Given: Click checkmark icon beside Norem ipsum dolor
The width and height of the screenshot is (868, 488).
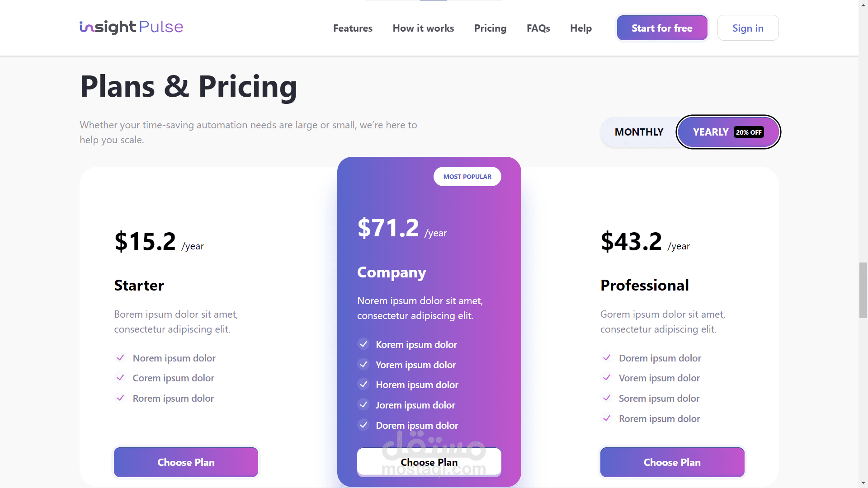Looking at the screenshot, I should 120,358.
